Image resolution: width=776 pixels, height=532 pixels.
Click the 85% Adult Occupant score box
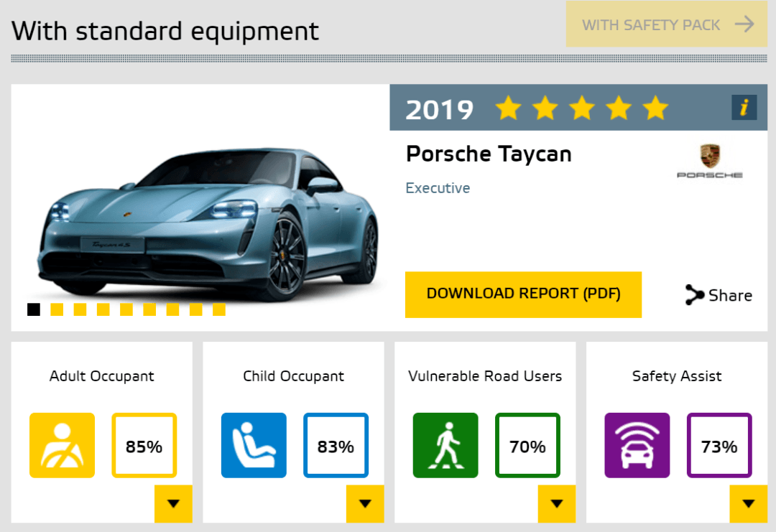tap(144, 445)
